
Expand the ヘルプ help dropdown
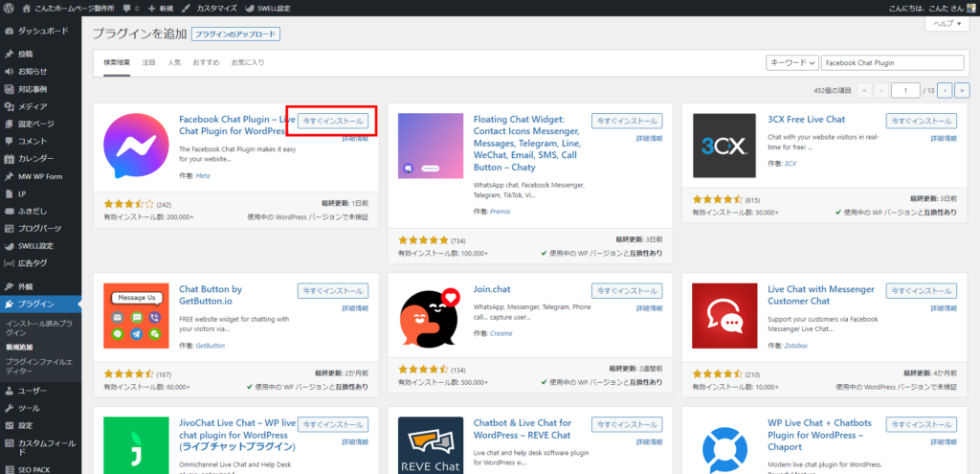(947, 24)
